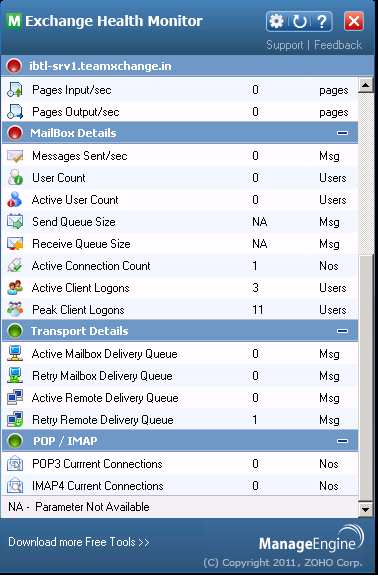Viewport: 378px width, 576px height.
Task: Collapse the MailBox Details section
Action: (342, 133)
